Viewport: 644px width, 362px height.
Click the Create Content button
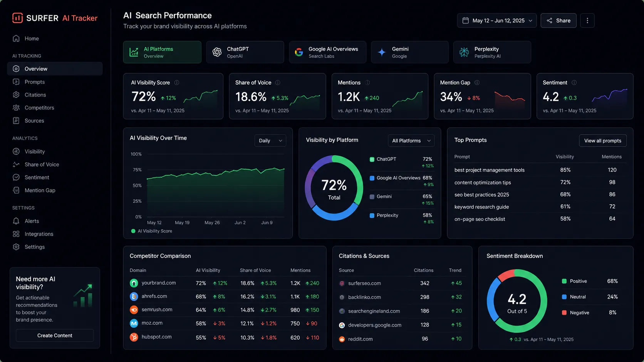coord(55,335)
